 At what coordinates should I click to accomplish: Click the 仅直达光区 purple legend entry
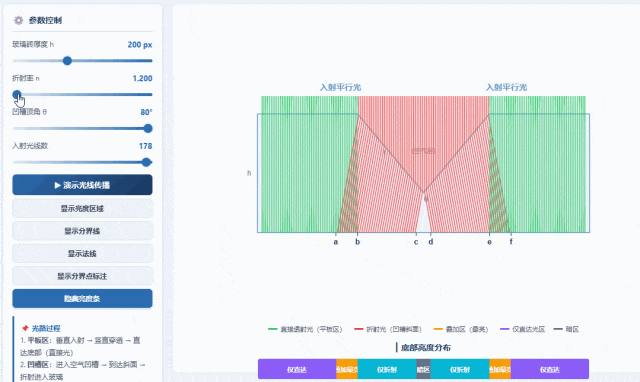[522, 329]
